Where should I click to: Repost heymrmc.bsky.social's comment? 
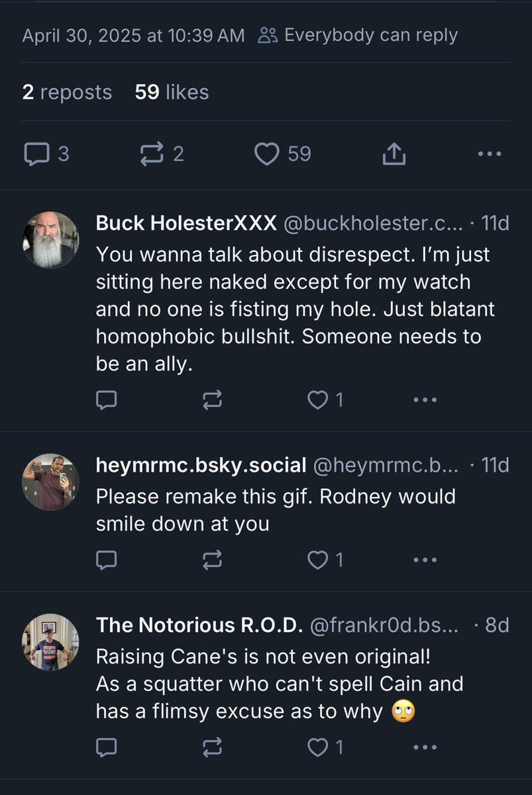click(211, 560)
